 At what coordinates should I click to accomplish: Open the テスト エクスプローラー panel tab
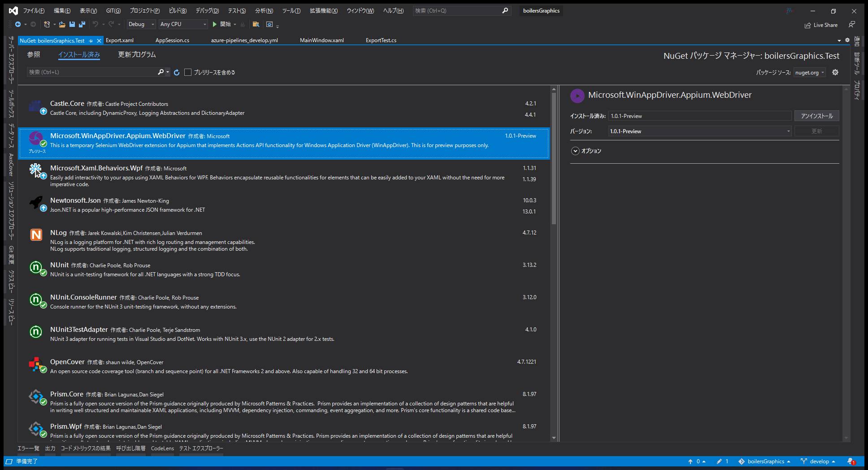pyautogui.click(x=201, y=448)
